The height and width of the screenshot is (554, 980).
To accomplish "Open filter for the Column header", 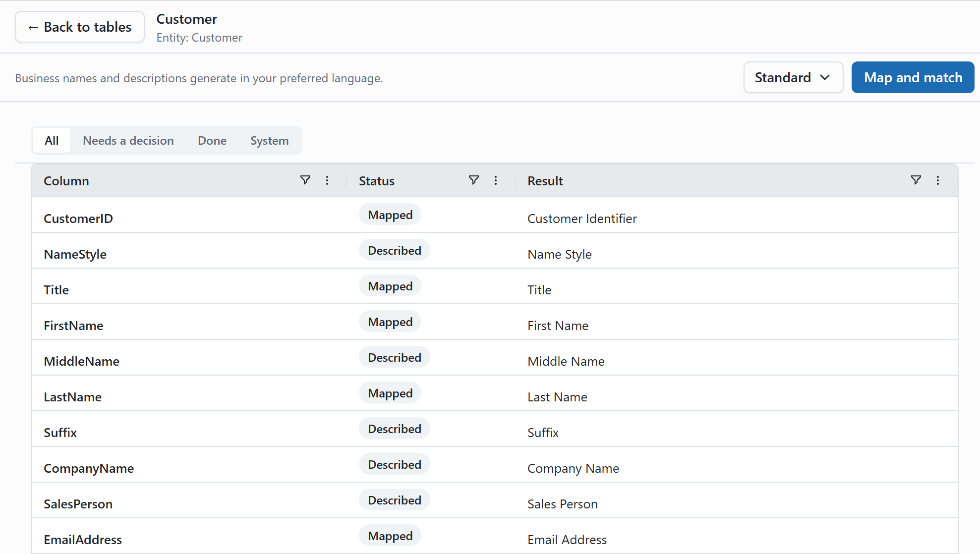I will pos(305,180).
